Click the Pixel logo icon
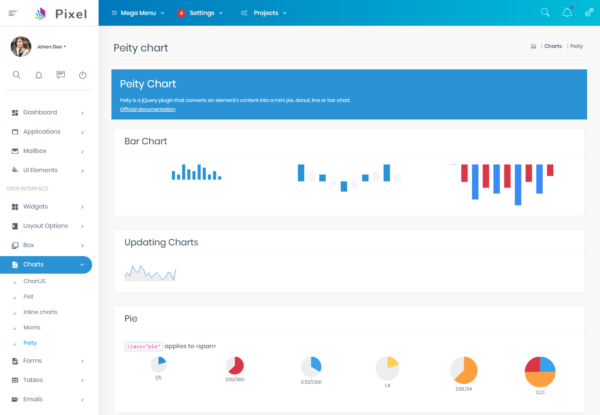Screen dimensions: 600x415 coord(41,14)
